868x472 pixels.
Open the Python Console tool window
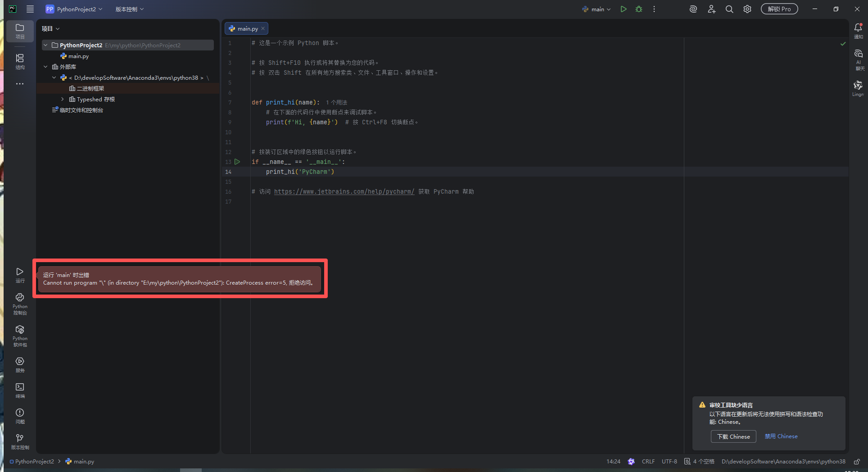(20, 304)
